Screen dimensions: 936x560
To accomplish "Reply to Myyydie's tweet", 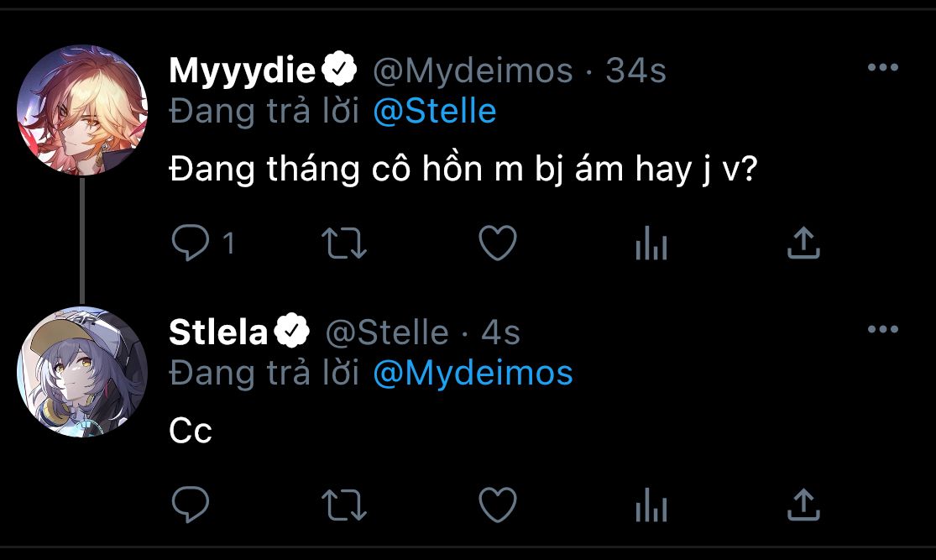I will pyautogui.click(x=191, y=244).
